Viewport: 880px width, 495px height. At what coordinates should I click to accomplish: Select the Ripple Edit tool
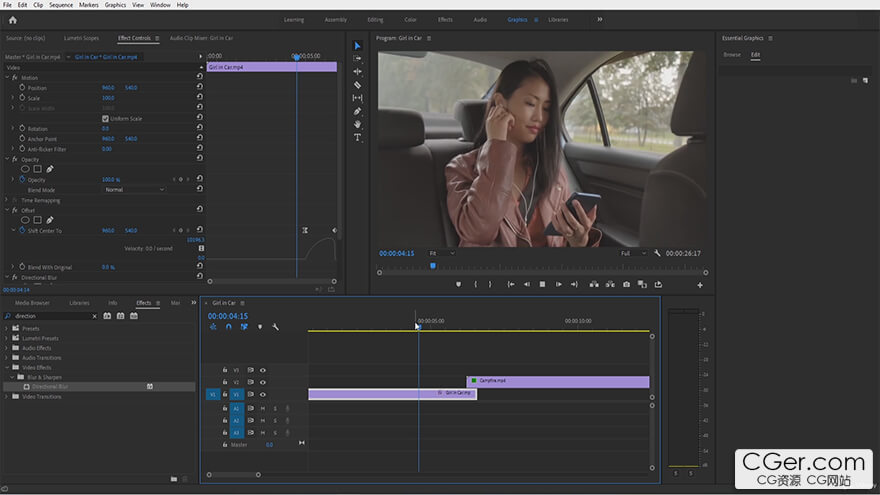pyautogui.click(x=358, y=72)
